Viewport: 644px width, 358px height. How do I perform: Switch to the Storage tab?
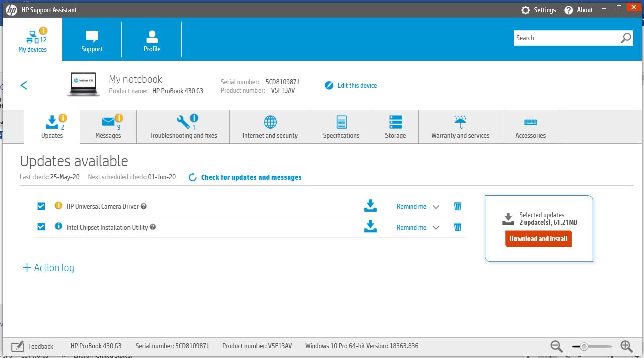[x=396, y=127]
